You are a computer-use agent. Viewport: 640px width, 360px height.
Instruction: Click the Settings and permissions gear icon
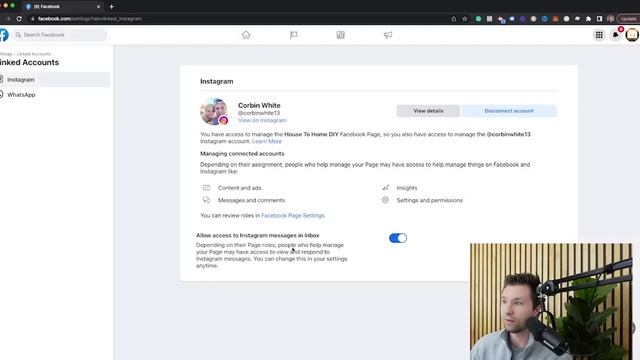click(x=385, y=200)
